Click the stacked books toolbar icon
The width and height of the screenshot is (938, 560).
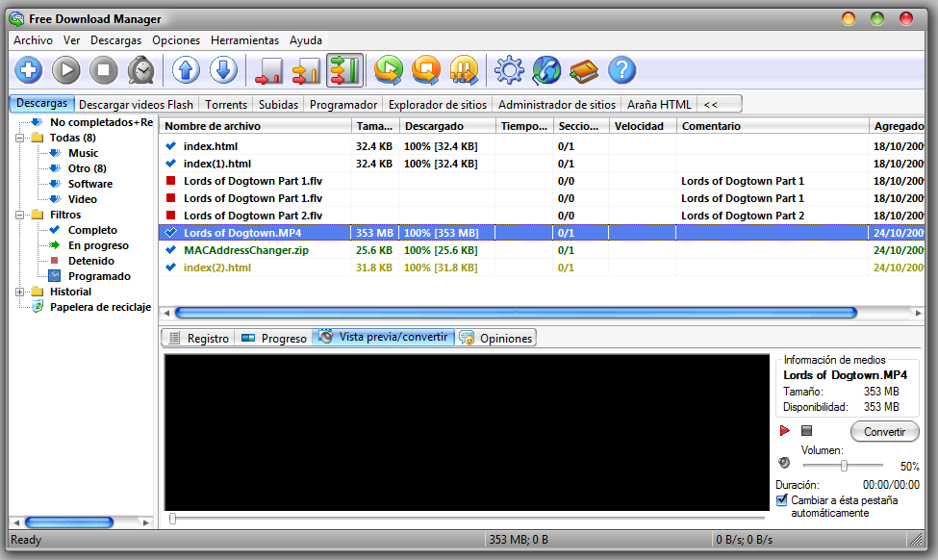(x=584, y=70)
